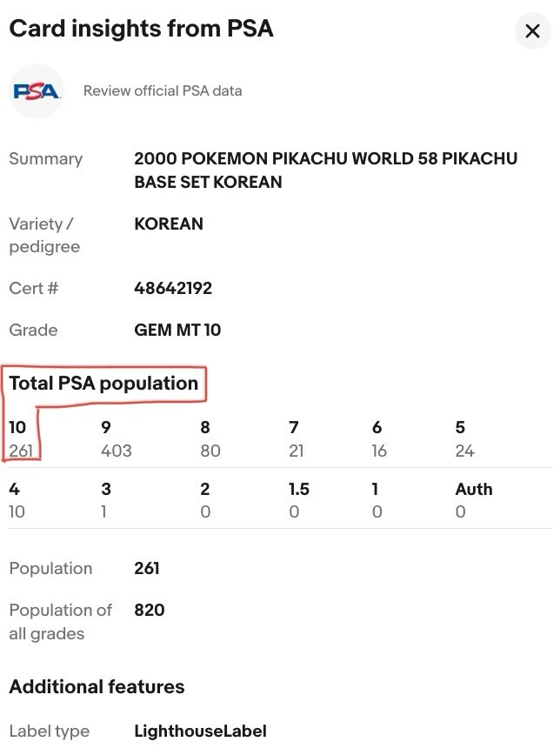Click the Auth population column
This screenshot has height=755, width=560.
click(x=473, y=500)
